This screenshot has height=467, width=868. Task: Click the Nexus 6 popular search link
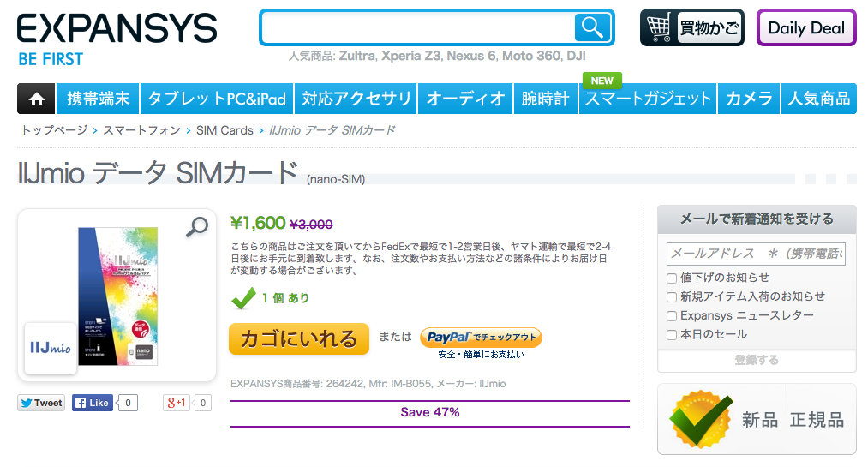471,56
